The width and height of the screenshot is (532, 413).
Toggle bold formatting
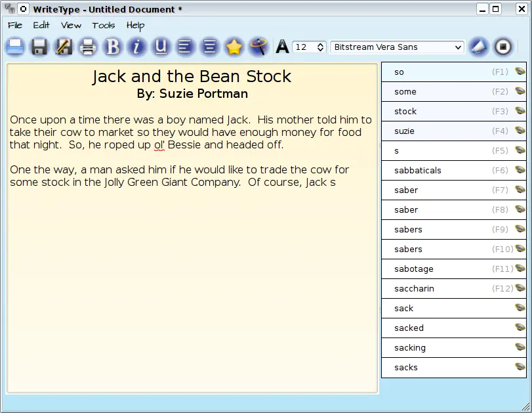click(112, 47)
